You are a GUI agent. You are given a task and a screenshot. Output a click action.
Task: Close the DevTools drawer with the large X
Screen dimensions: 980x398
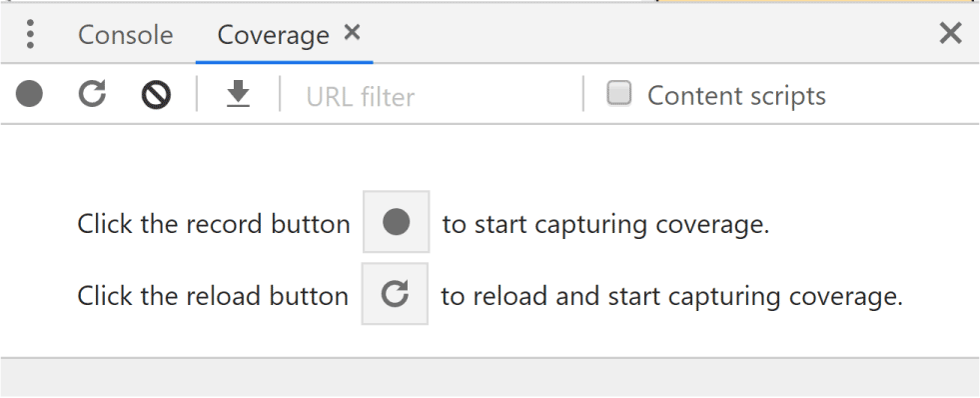[x=950, y=33]
